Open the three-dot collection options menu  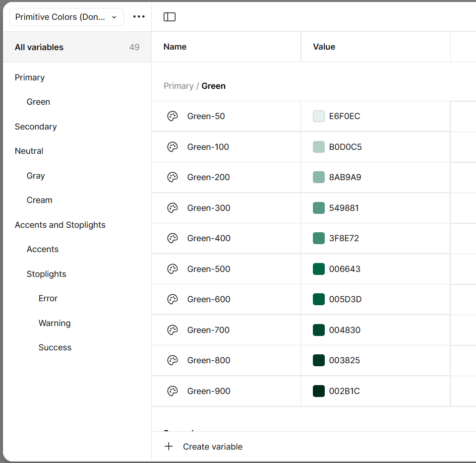coord(139,17)
